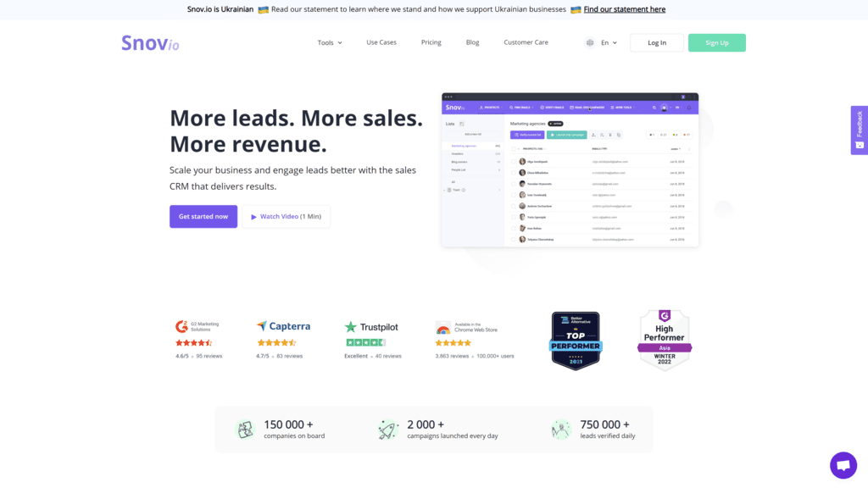Click the 'leads verified daily' caption

608,436
